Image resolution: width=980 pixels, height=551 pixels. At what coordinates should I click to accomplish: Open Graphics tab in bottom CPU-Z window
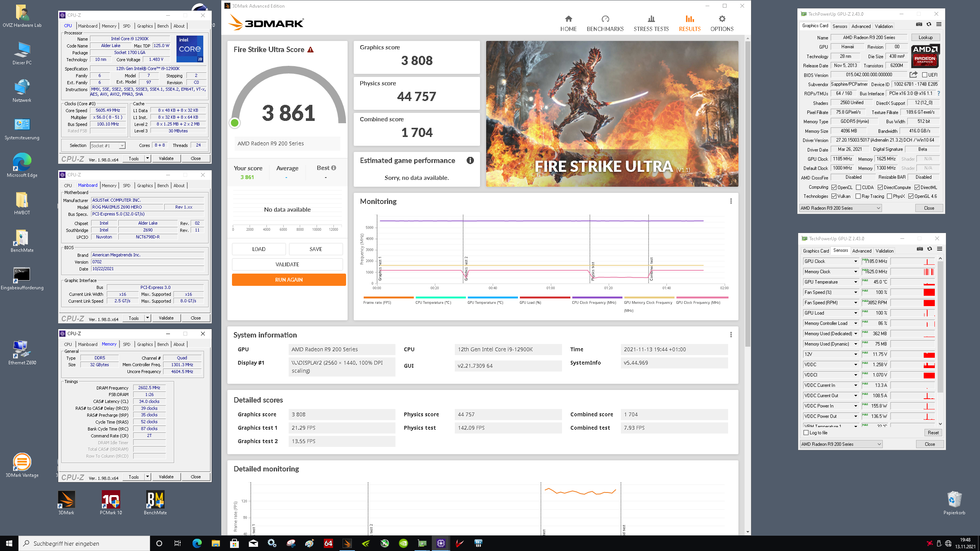145,344
